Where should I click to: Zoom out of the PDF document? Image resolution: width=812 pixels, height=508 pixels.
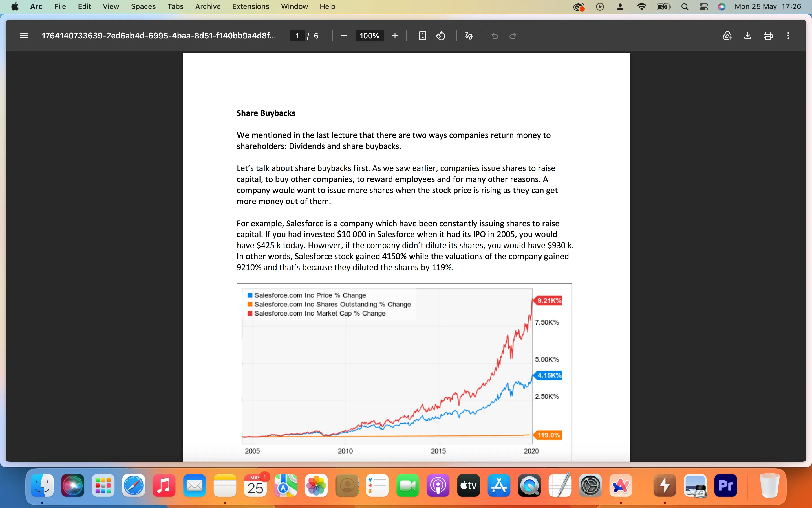point(344,36)
